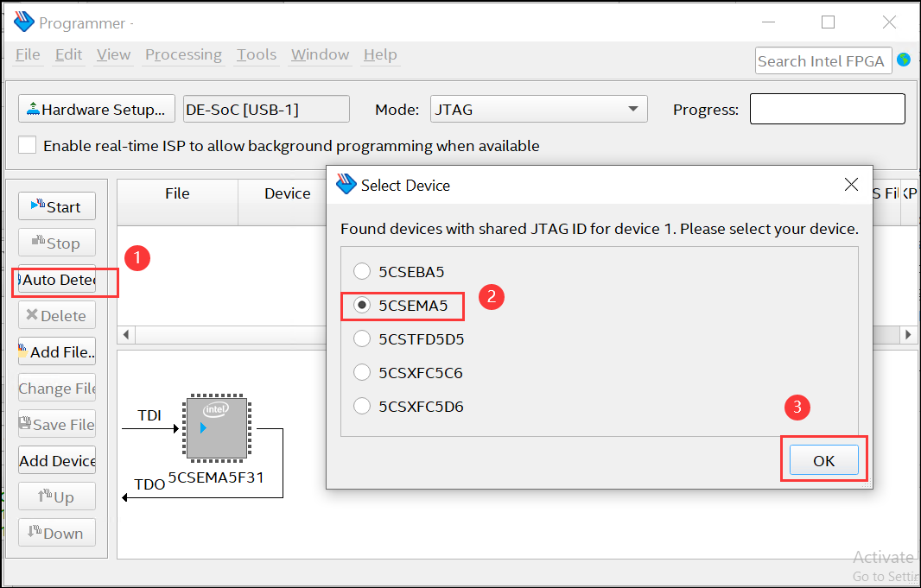Open the Mode JTAG dropdown
Image resolution: width=921 pixels, height=588 pixels.
(x=538, y=109)
